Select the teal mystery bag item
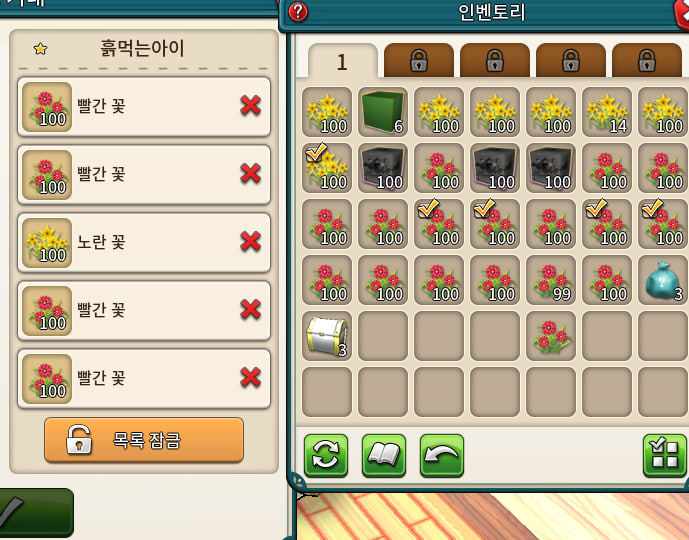 tap(663, 280)
